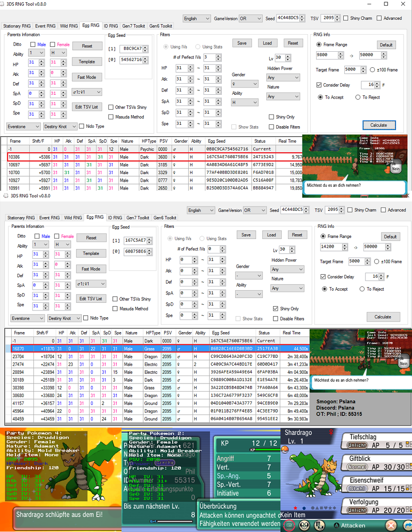Enable Shiny Charm in the upper window
412x532 pixels.
click(346, 18)
